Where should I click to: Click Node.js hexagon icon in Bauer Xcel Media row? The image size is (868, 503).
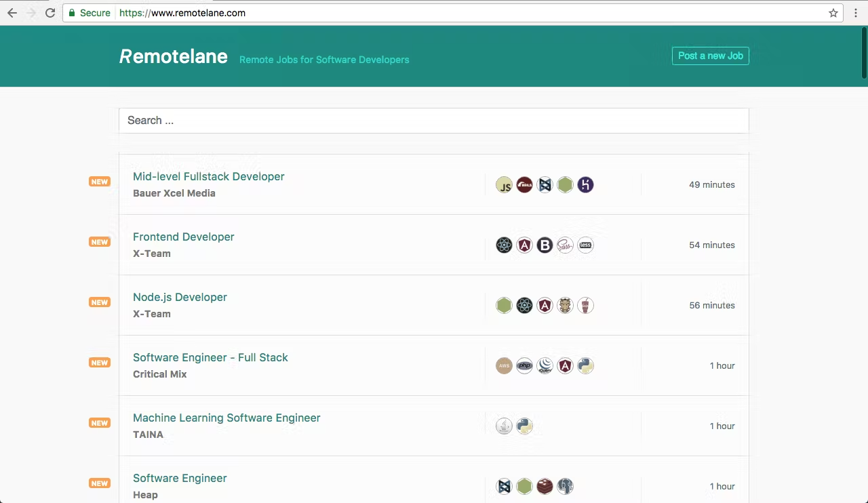(x=565, y=184)
